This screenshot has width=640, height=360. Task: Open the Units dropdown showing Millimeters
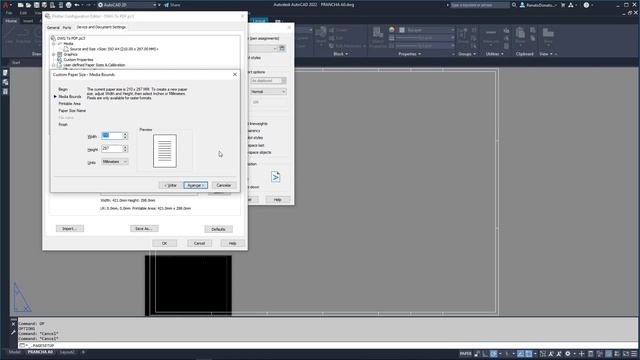pyautogui.click(x=115, y=162)
